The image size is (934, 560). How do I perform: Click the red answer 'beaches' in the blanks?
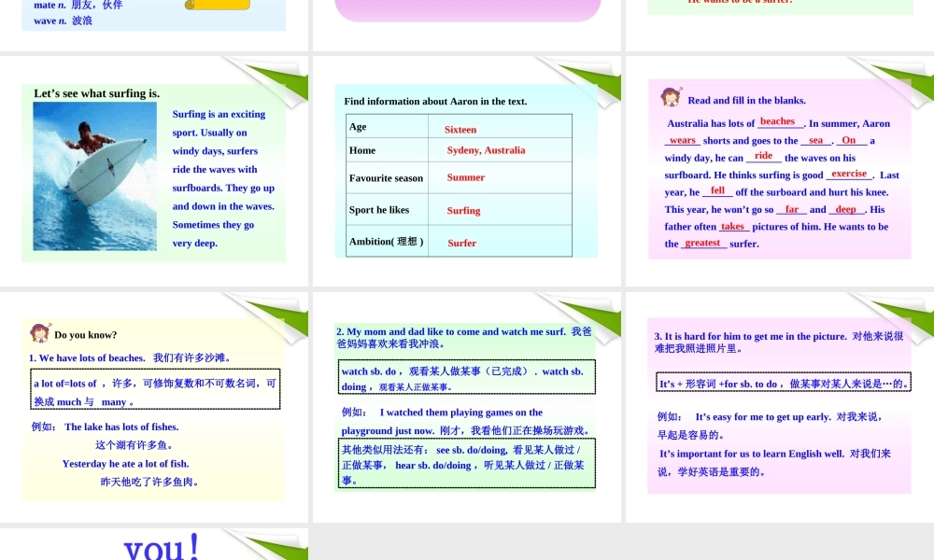[777, 120]
